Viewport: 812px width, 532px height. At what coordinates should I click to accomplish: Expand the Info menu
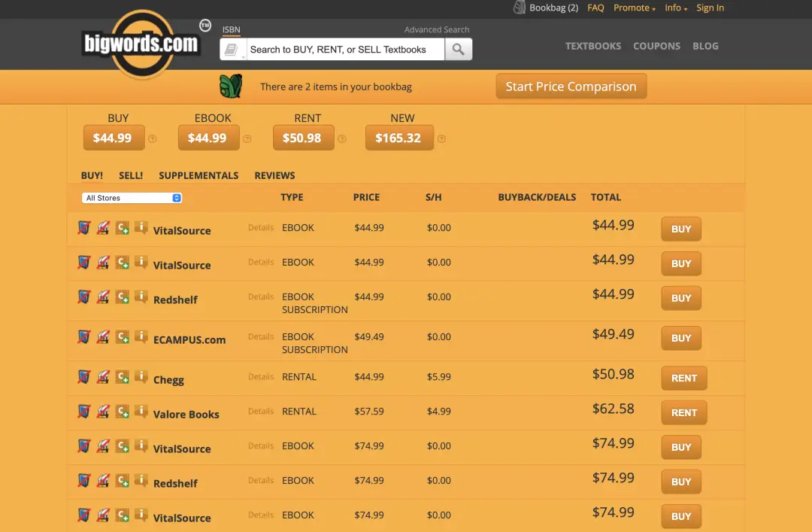coord(676,8)
